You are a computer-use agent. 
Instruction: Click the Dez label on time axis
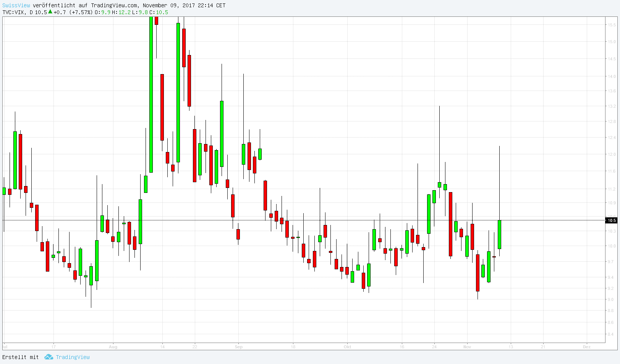587,347
